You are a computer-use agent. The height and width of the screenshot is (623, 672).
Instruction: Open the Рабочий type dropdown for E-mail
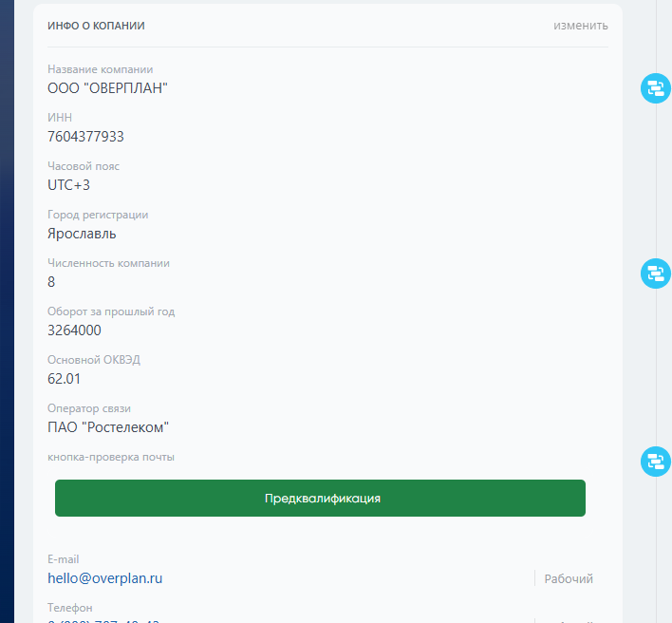click(569, 578)
